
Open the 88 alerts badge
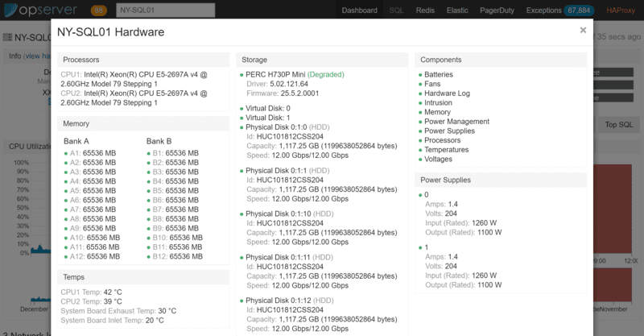98,10
